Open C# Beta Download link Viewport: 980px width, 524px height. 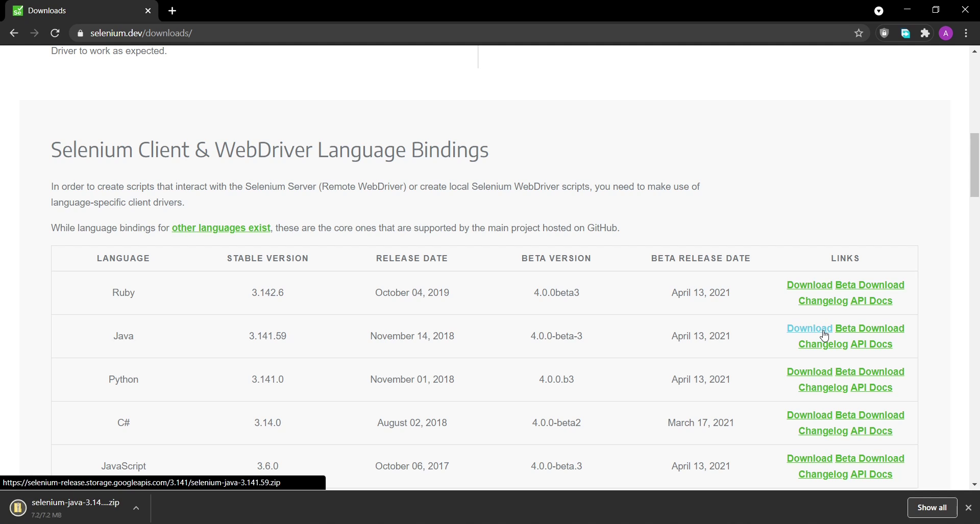pyautogui.click(x=870, y=415)
